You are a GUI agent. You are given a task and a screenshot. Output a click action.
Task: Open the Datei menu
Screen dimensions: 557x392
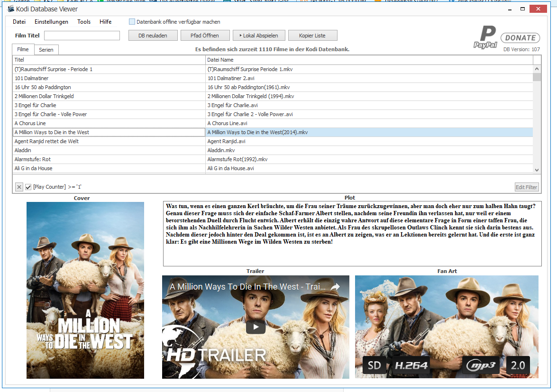[x=19, y=22]
